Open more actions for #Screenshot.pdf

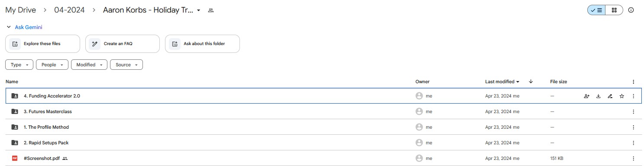pos(633,159)
